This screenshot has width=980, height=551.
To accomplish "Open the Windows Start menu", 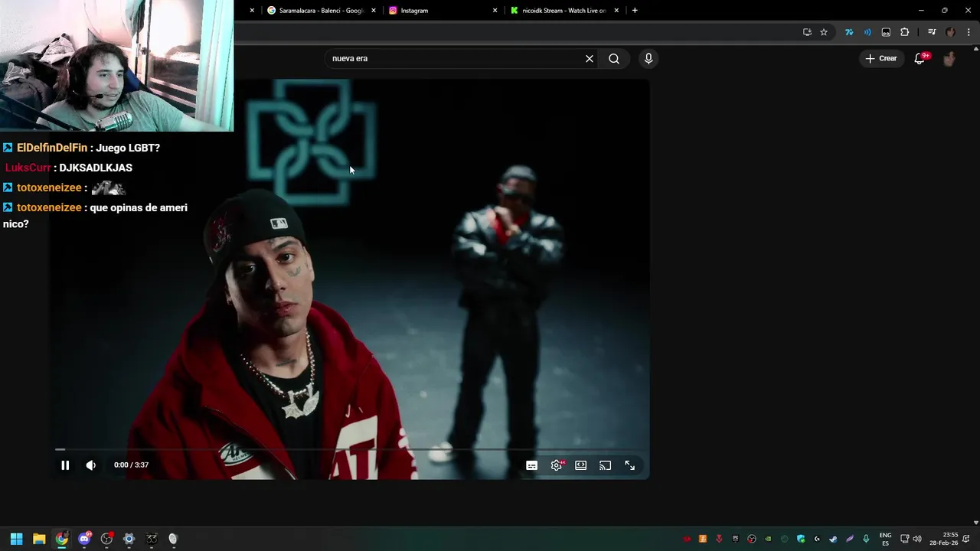I will click(x=16, y=539).
